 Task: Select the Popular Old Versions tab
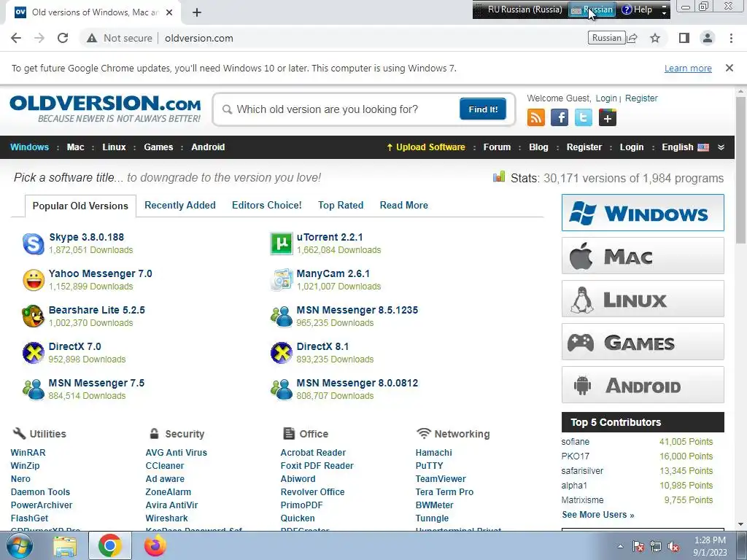coord(80,206)
